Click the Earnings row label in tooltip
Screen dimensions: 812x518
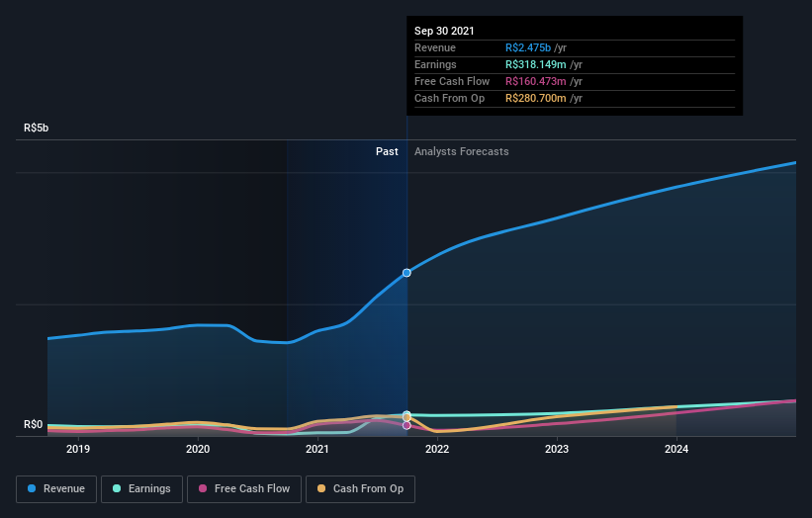click(435, 64)
